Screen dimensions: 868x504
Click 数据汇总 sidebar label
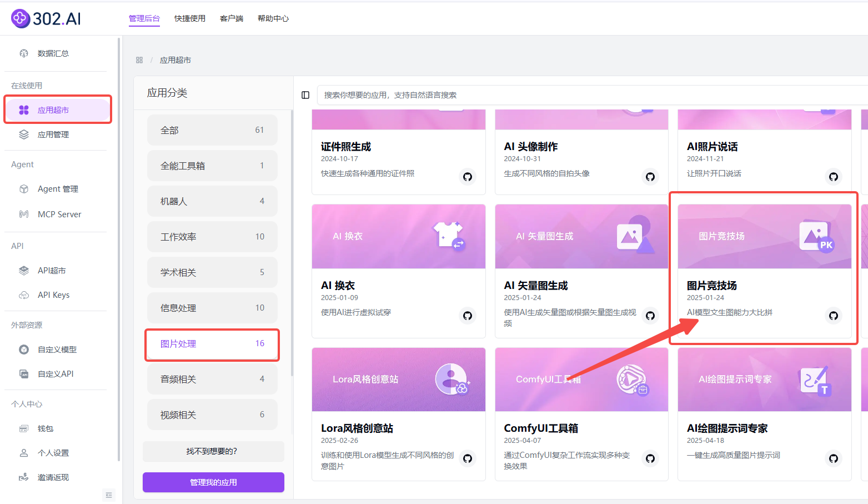click(x=53, y=53)
